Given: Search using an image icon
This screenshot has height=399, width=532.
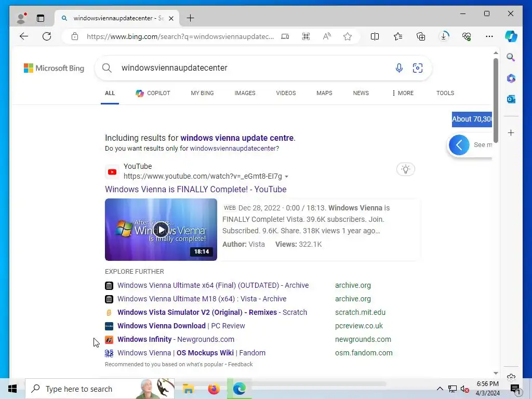Looking at the screenshot, I should pos(418,68).
